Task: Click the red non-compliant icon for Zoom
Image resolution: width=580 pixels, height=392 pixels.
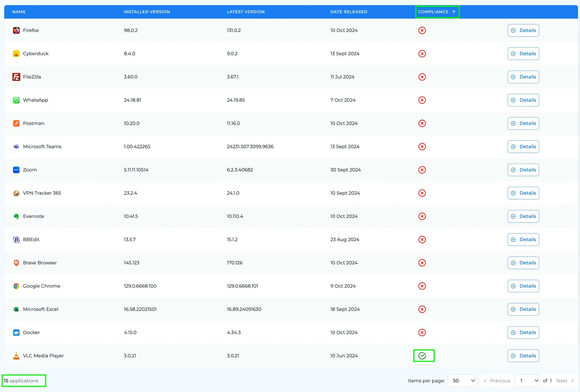Action: [x=422, y=170]
